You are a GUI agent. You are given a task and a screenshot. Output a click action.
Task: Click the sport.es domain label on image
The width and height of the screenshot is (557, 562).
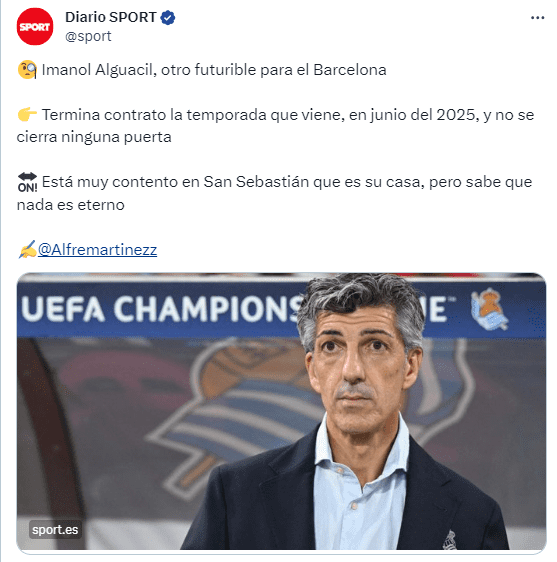(55, 530)
